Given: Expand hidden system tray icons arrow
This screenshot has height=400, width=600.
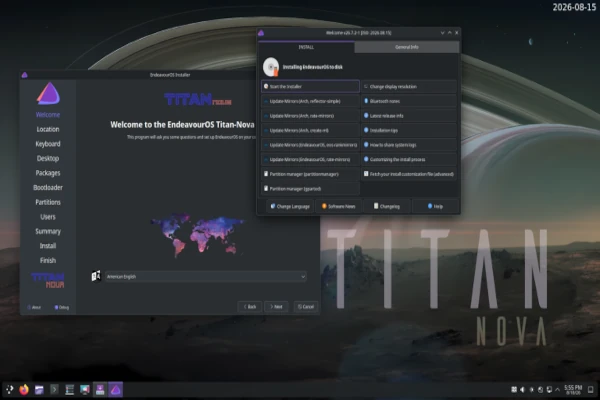Looking at the screenshot, I should [558, 390].
